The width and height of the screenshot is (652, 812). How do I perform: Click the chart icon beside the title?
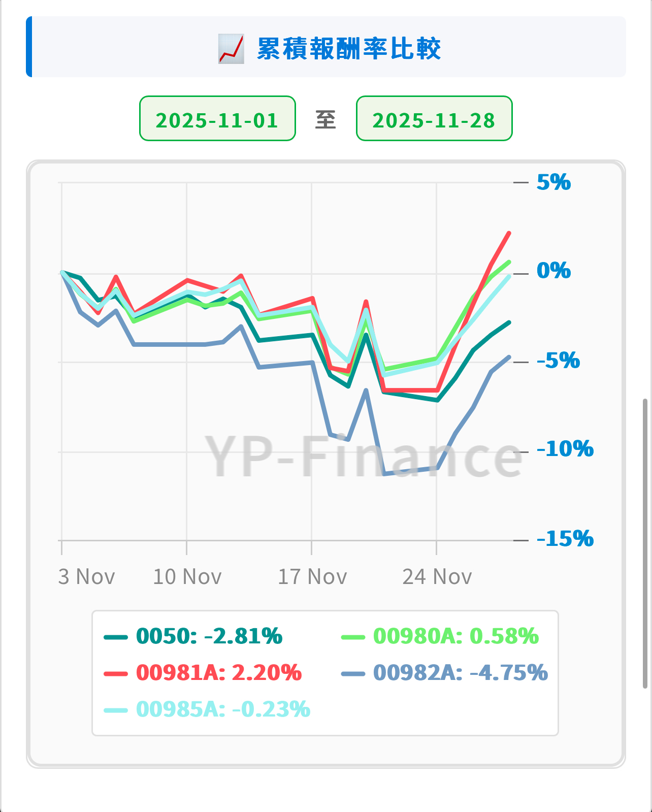(231, 49)
